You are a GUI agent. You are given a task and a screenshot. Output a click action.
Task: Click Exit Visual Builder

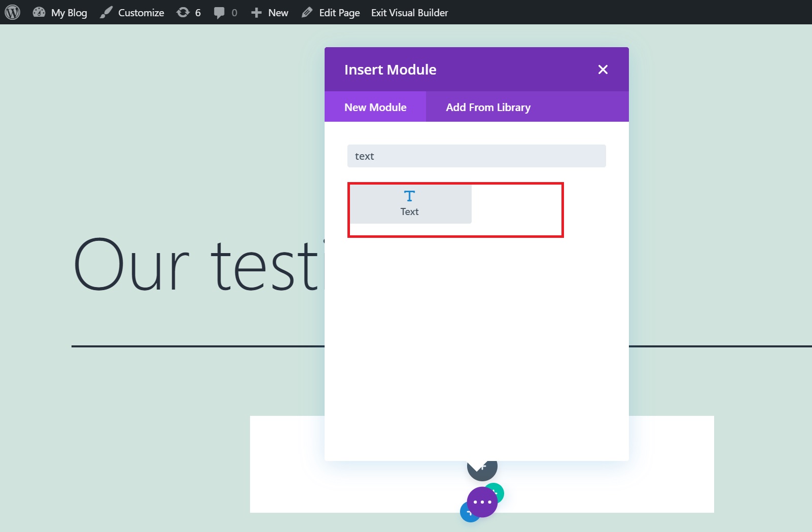click(x=410, y=13)
